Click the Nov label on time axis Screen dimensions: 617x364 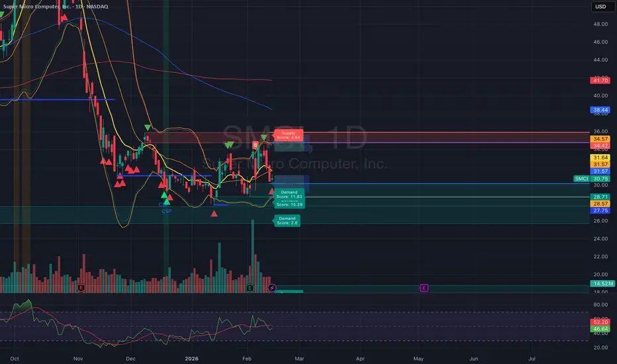tap(78, 359)
